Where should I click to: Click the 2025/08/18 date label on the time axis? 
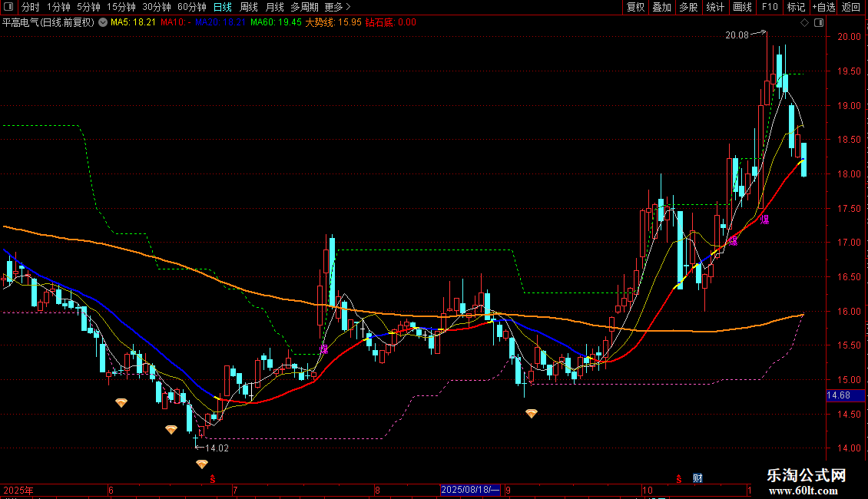pyautogui.click(x=470, y=490)
